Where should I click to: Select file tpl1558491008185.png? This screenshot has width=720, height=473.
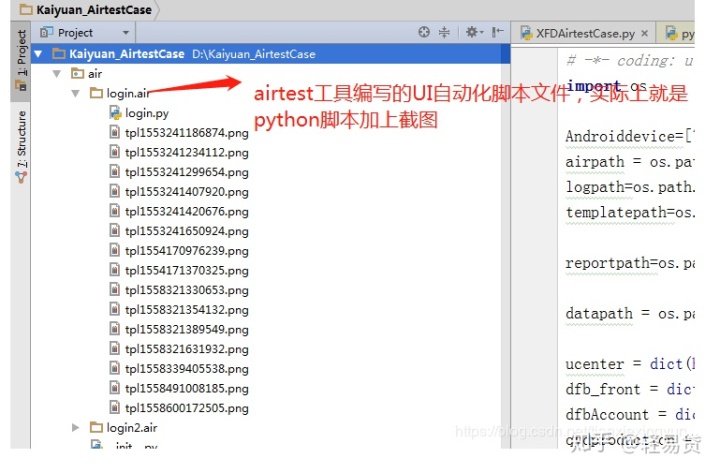click(187, 389)
